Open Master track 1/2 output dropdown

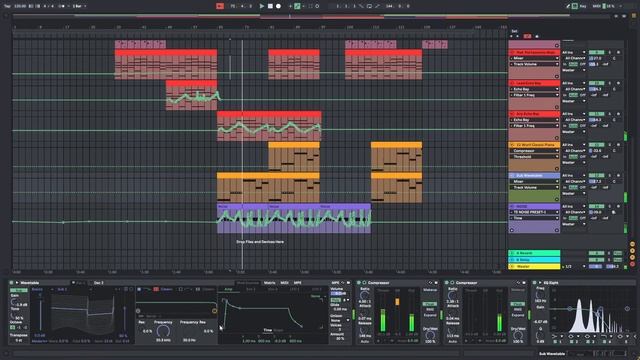coord(574,267)
